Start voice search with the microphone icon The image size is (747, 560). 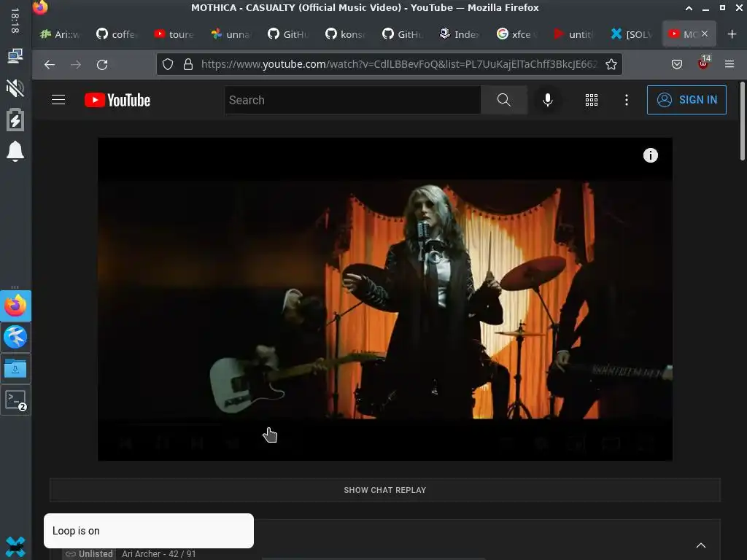548,100
